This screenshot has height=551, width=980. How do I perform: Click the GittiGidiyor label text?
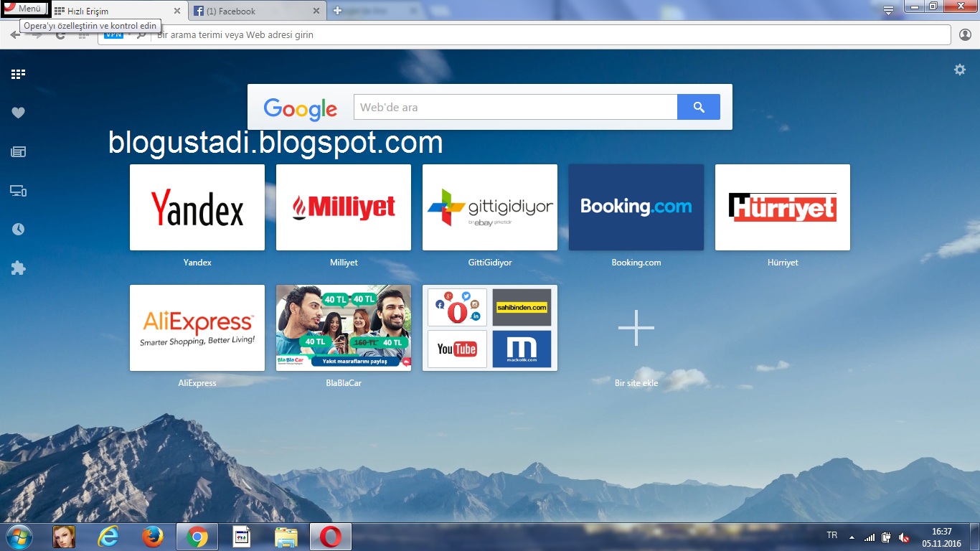(490, 263)
